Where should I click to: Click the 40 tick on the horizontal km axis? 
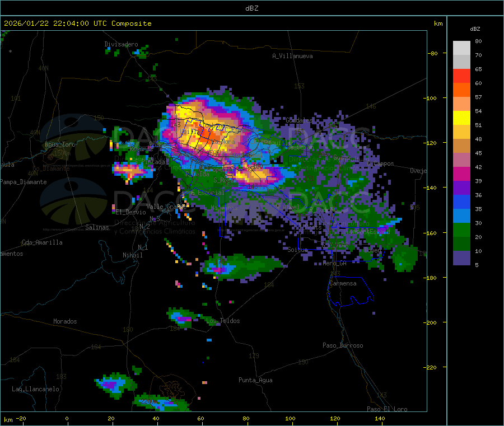coord(156,418)
